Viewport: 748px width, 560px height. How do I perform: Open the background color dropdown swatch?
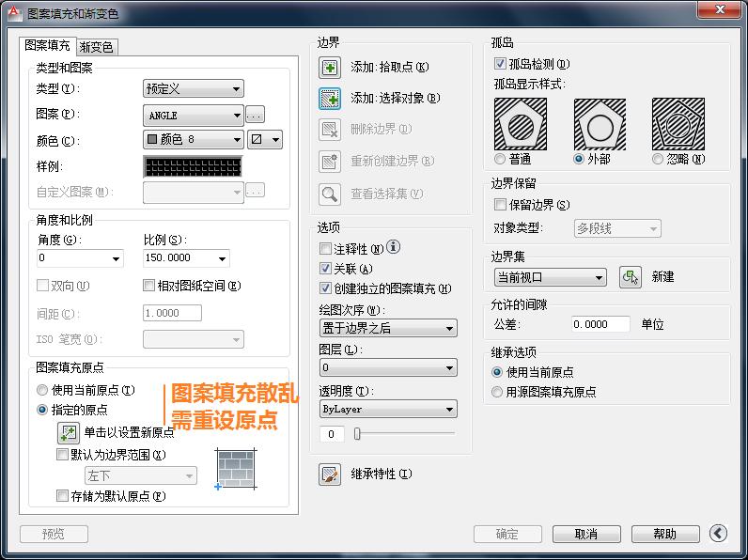[265, 140]
